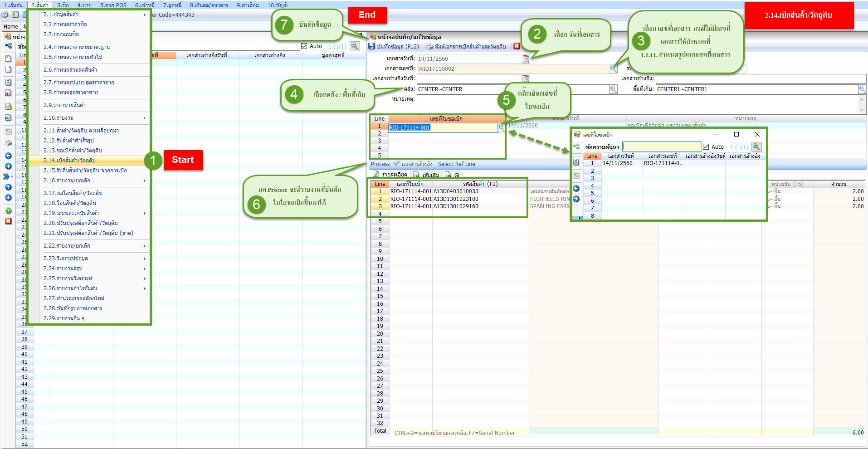
Task: Open the calendar picker for เอกสารวันที่
Action: (x=526, y=59)
